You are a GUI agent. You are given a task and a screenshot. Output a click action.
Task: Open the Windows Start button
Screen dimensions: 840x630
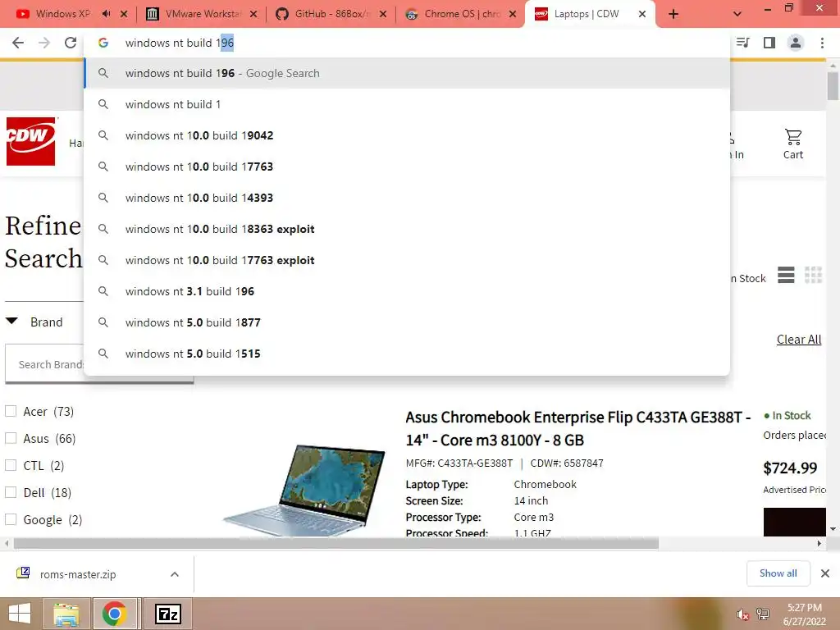(20, 614)
